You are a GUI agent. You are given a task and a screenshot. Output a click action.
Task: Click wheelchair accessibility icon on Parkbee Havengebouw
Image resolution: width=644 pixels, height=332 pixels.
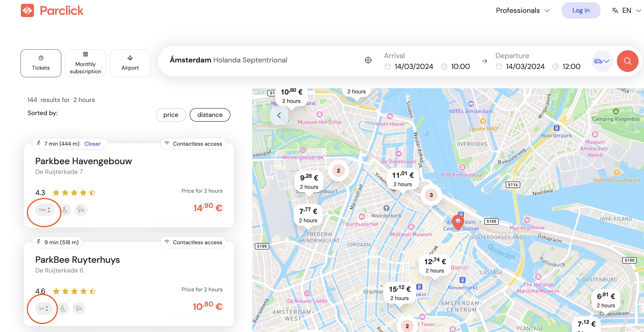coord(65,210)
